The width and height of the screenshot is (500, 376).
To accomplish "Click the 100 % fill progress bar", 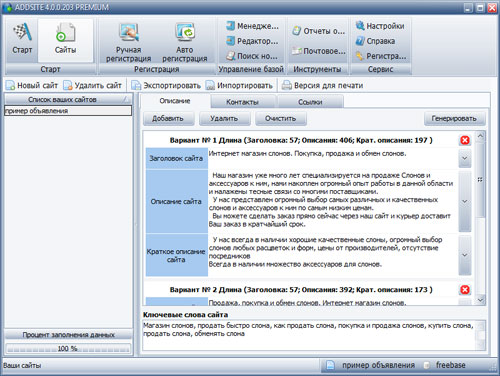I will (x=68, y=349).
